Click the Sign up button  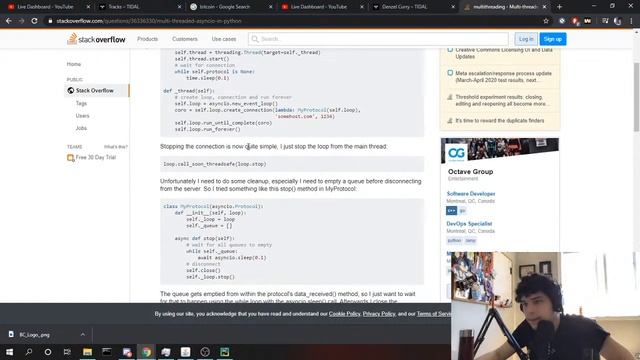coord(553,39)
